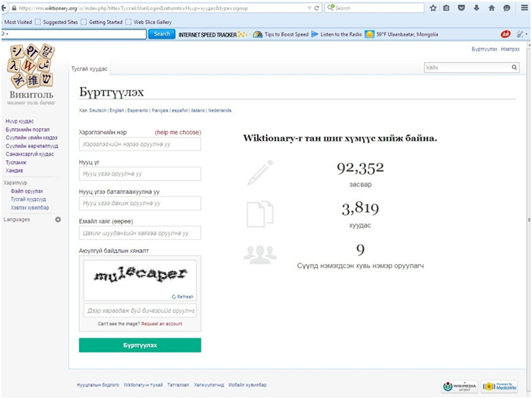This screenshot has width=532, height=399.
Task: Open Web Slice Gallery bookmark
Action: point(152,22)
